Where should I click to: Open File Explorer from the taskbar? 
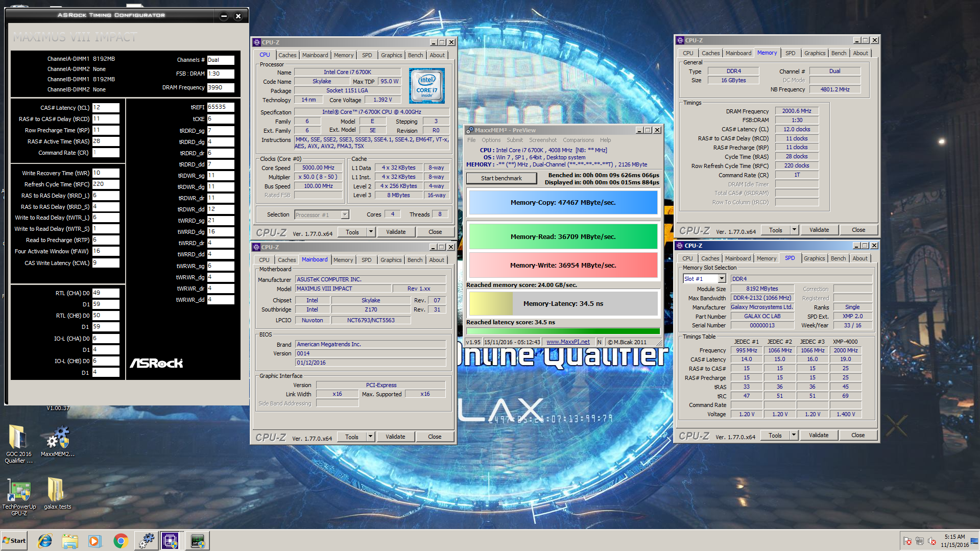coord(70,540)
